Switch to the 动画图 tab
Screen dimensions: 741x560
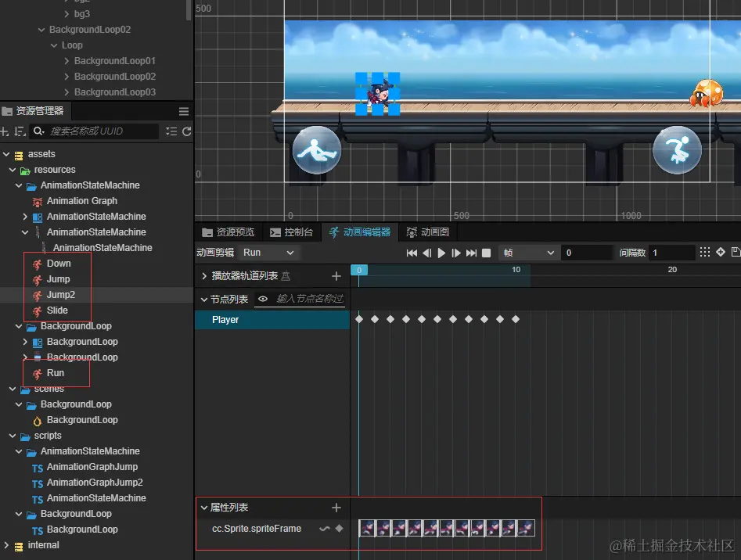pos(428,232)
